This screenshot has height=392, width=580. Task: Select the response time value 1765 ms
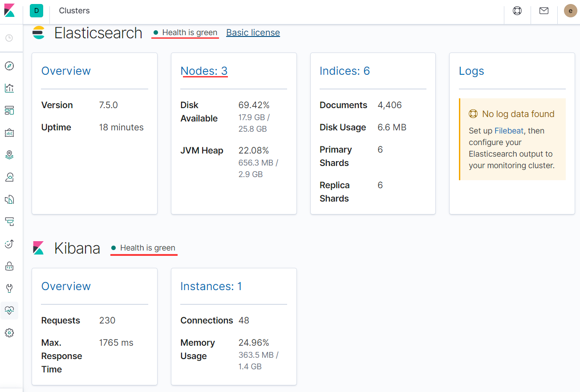click(x=116, y=343)
